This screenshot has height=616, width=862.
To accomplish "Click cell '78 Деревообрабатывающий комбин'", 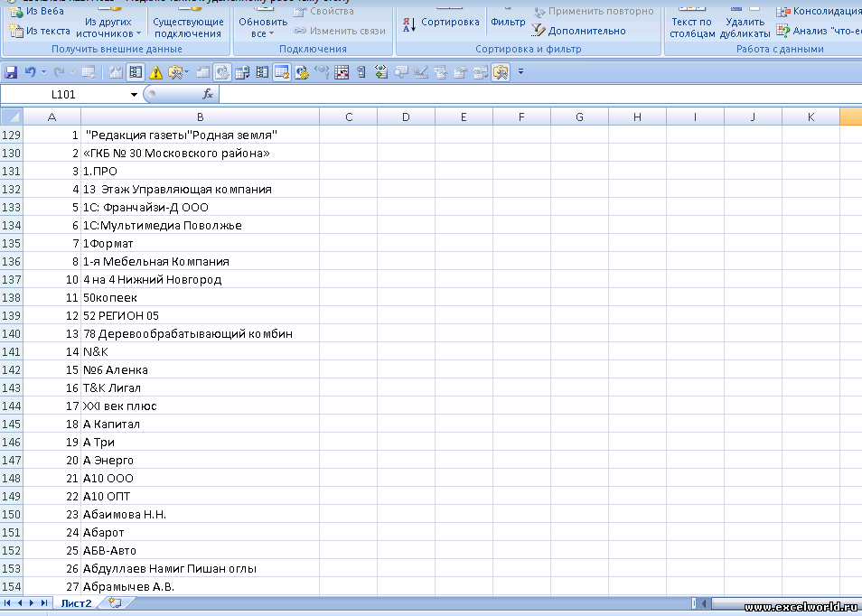I will (200, 333).
